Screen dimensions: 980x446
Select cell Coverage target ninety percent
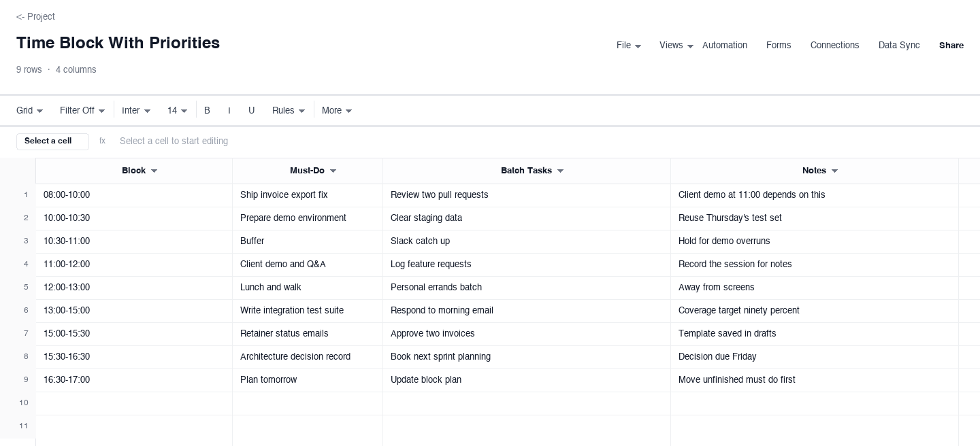tap(815, 311)
